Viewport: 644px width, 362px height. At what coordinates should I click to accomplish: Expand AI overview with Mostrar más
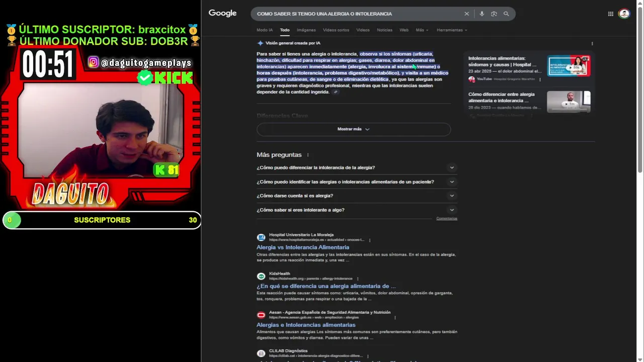click(x=354, y=129)
